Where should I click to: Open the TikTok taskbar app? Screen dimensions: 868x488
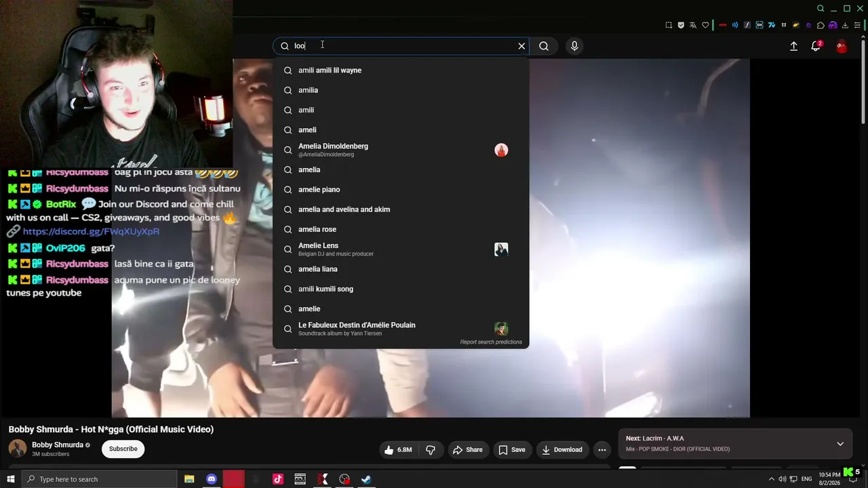(278, 479)
